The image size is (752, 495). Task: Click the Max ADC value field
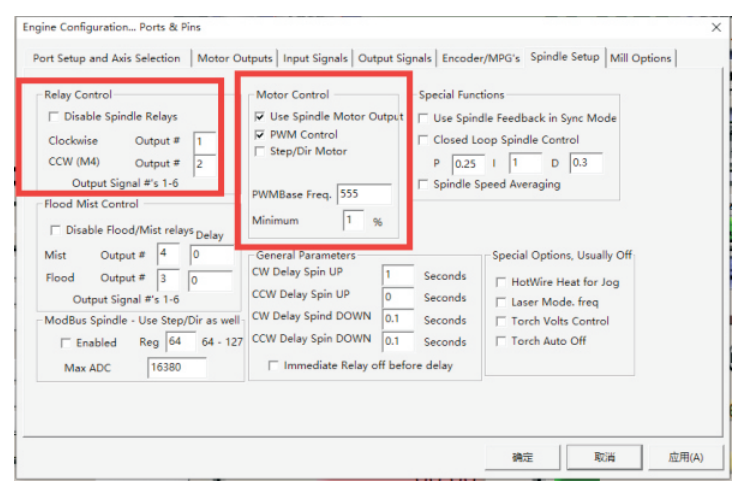[x=177, y=368]
